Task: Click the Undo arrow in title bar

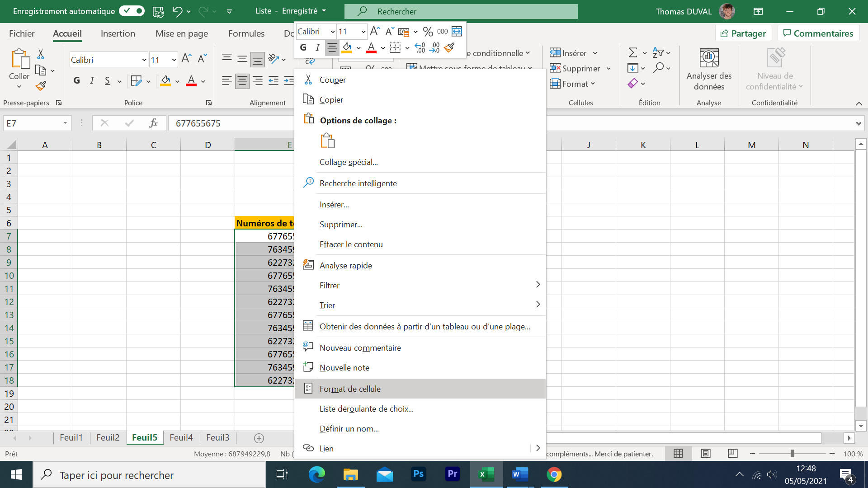Action: 177,12
